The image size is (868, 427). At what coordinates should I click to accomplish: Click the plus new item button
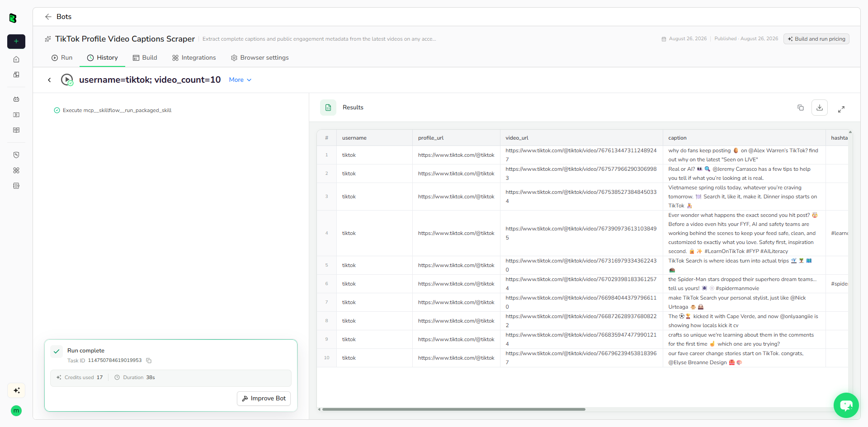tap(16, 41)
